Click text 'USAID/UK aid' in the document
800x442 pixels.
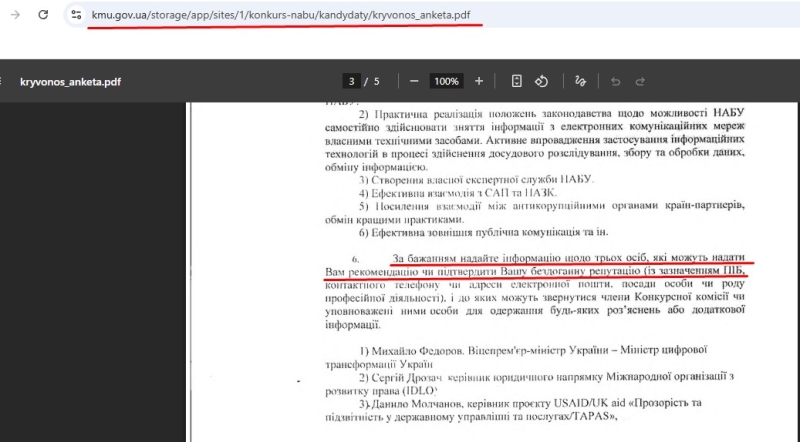[589, 403]
